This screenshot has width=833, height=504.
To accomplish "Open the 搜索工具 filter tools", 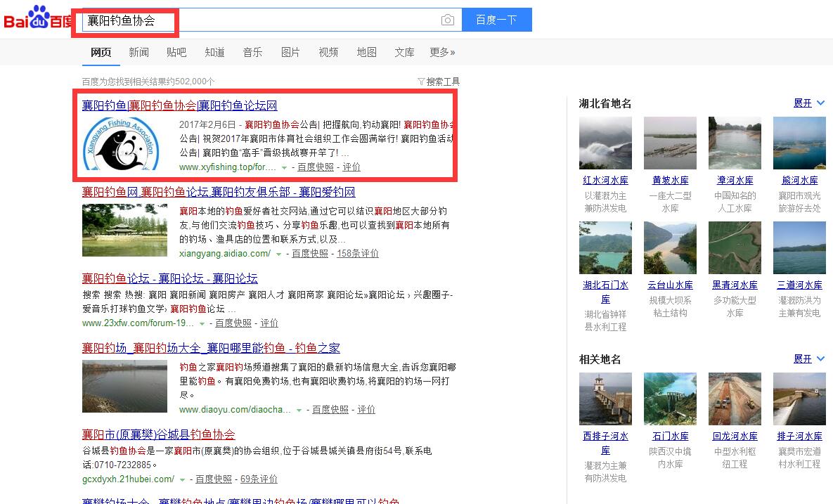I will point(439,82).
